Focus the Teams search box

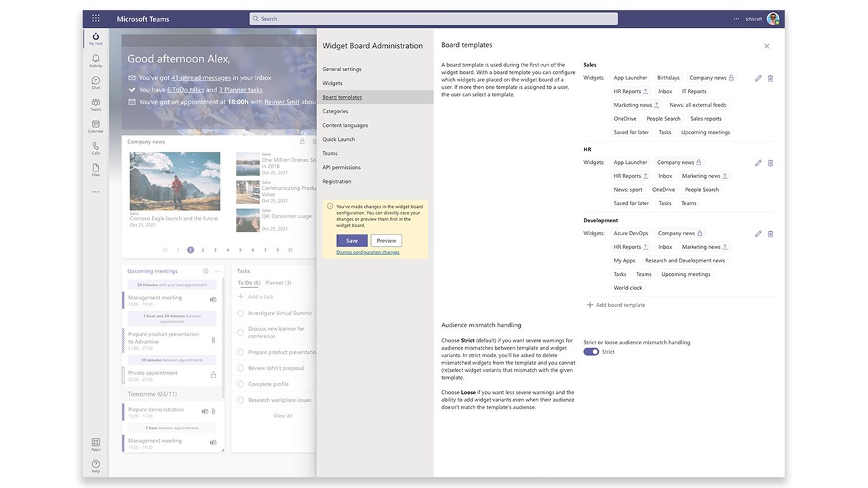tap(433, 19)
